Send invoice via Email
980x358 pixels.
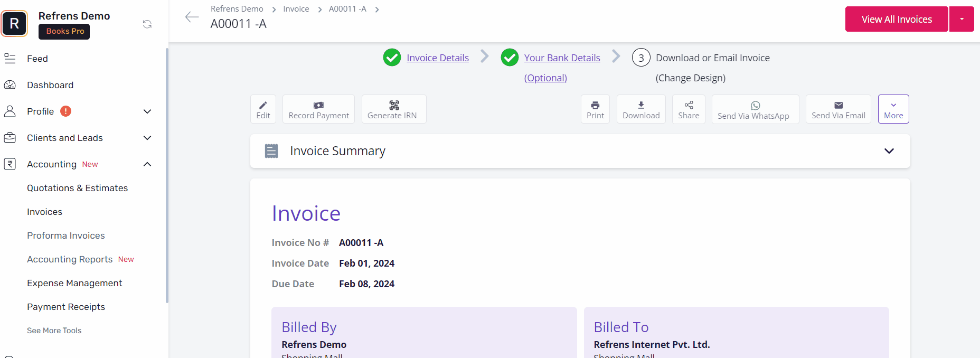click(x=838, y=109)
